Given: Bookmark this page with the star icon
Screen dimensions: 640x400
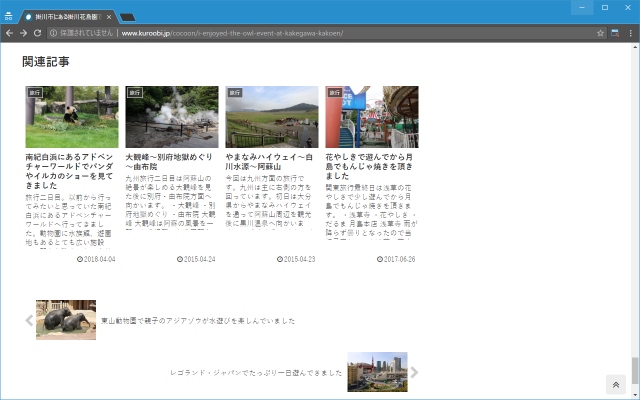Looking at the screenshot, I should (x=601, y=33).
